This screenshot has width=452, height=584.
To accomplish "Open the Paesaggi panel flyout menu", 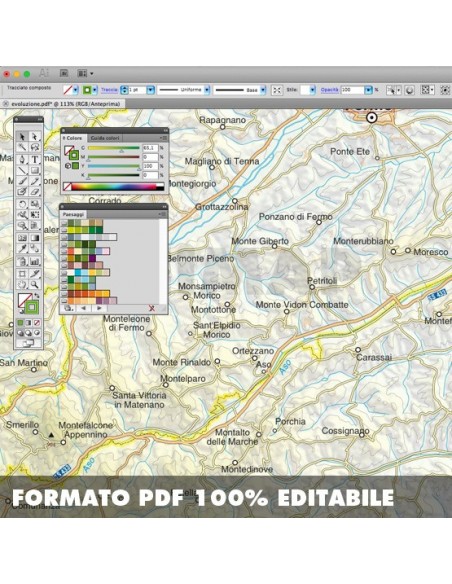I will point(163,214).
